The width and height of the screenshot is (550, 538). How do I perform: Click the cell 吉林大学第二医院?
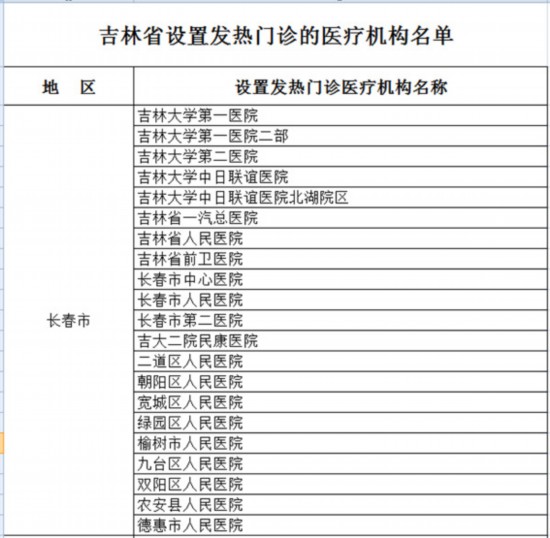point(341,156)
